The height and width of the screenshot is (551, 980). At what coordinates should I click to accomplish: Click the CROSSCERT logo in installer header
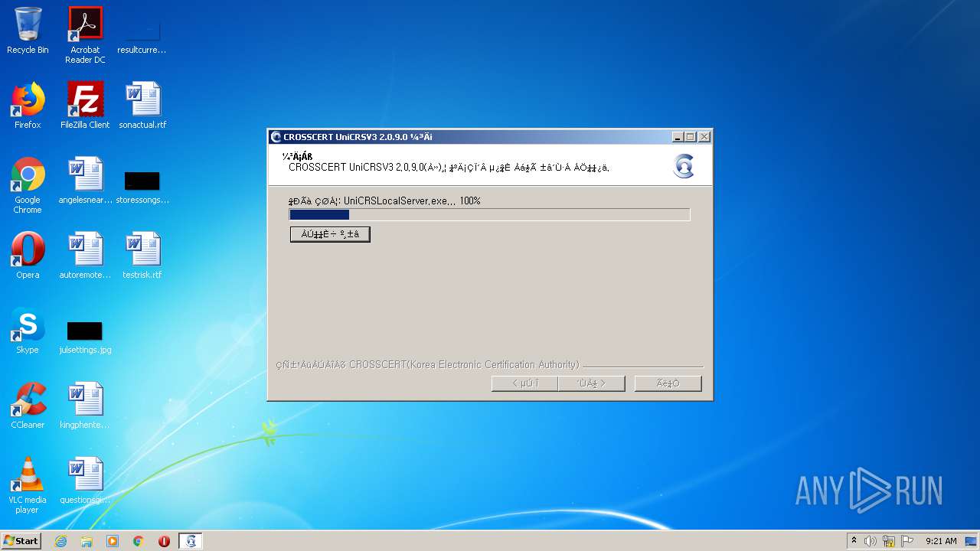tap(684, 166)
